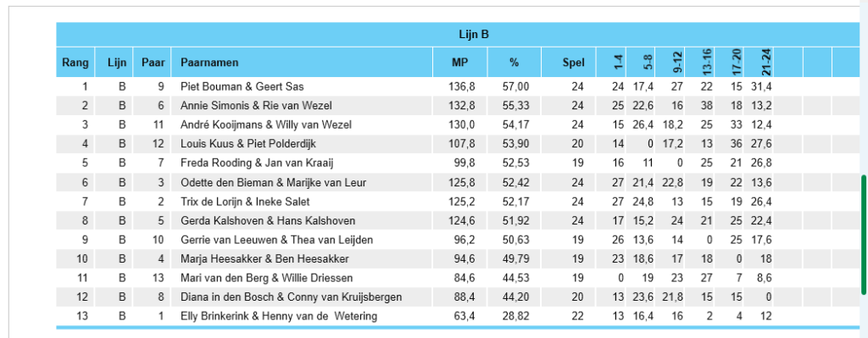Select the MP column header

(x=460, y=63)
